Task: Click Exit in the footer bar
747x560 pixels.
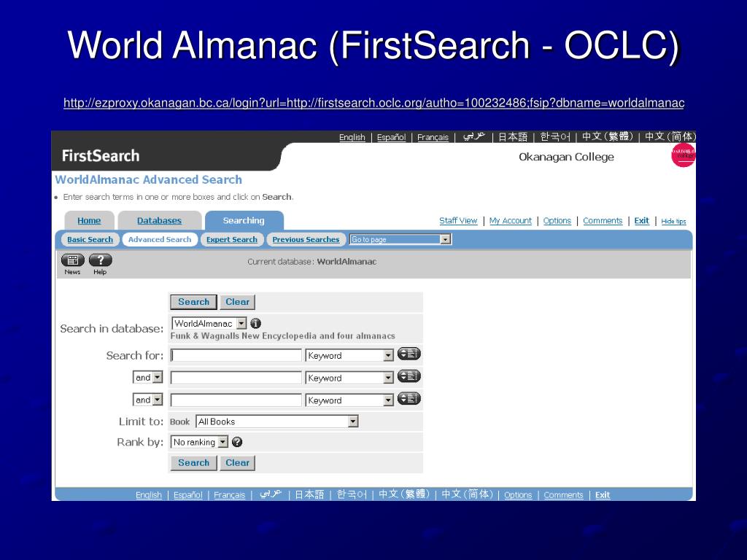Action: (603, 495)
